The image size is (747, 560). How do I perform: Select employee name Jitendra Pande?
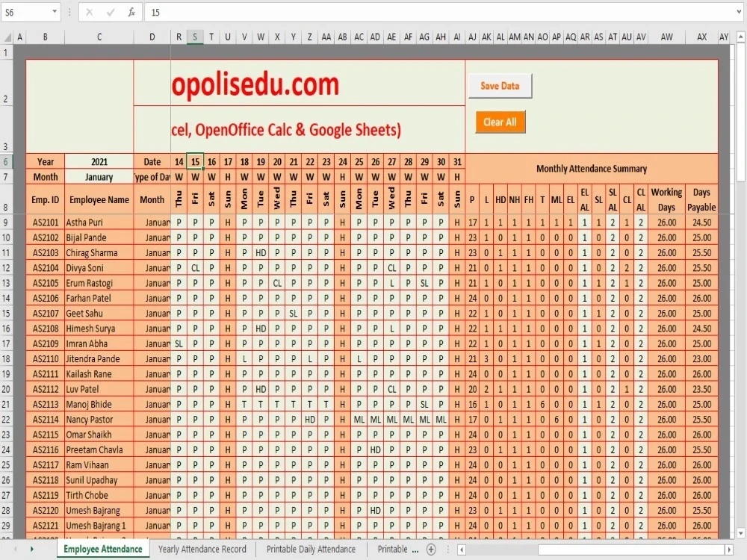coord(99,359)
